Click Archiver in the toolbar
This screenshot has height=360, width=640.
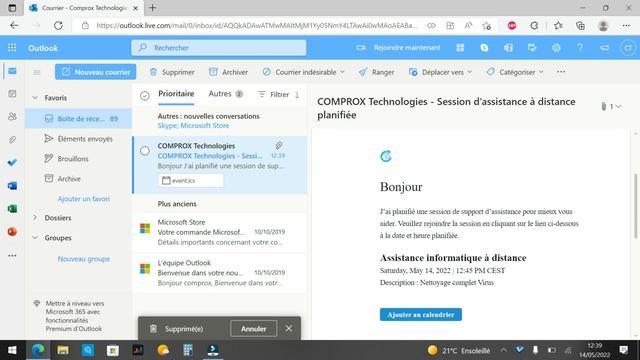229,72
